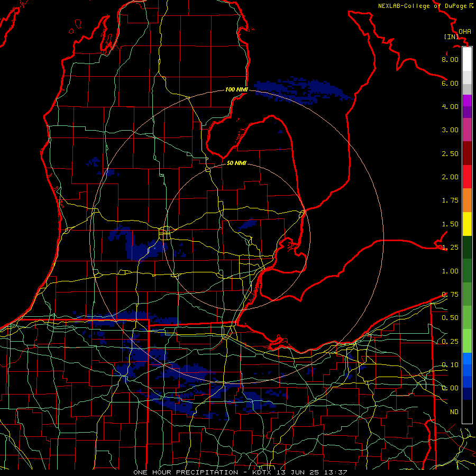Click the OHA product label above legend

click(465, 32)
